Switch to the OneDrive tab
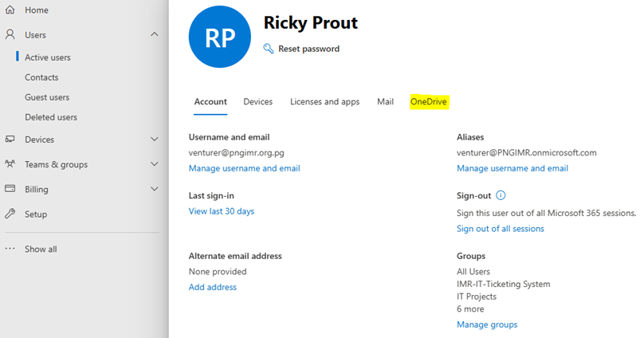 (x=428, y=102)
